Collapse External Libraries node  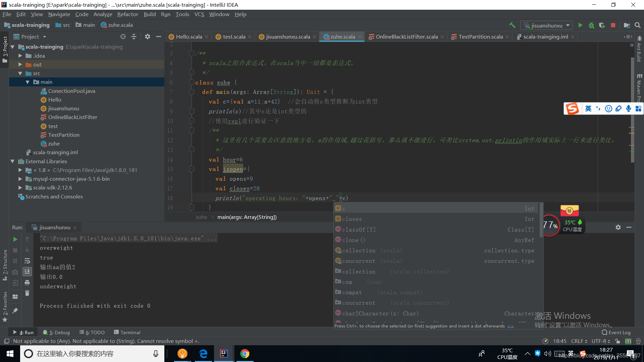[13, 162]
